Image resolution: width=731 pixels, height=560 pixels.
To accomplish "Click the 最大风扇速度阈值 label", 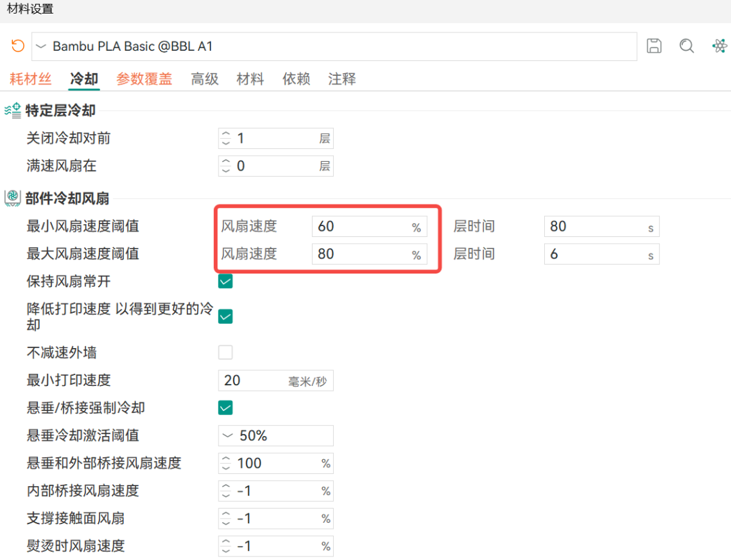I will pos(83,254).
